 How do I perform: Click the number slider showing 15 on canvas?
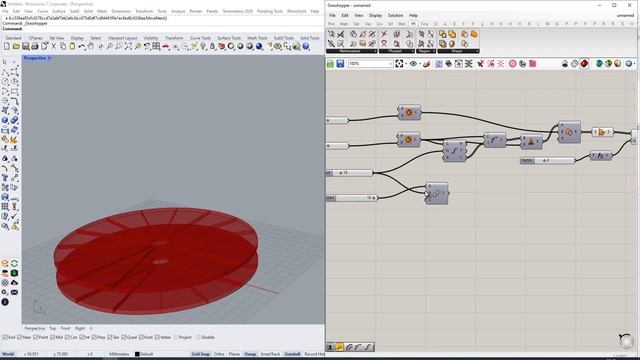(349, 173)
